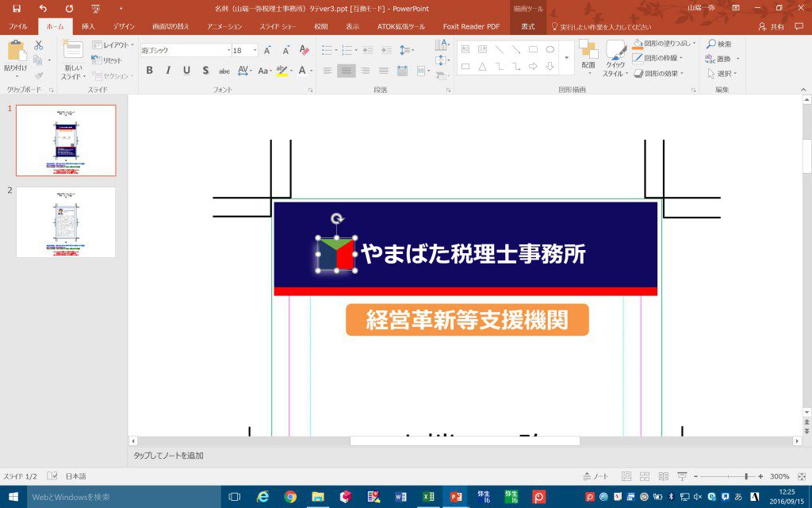Toggle the Notes pane button
This screenshot has height=508, width=812.
tap(596, 476)
